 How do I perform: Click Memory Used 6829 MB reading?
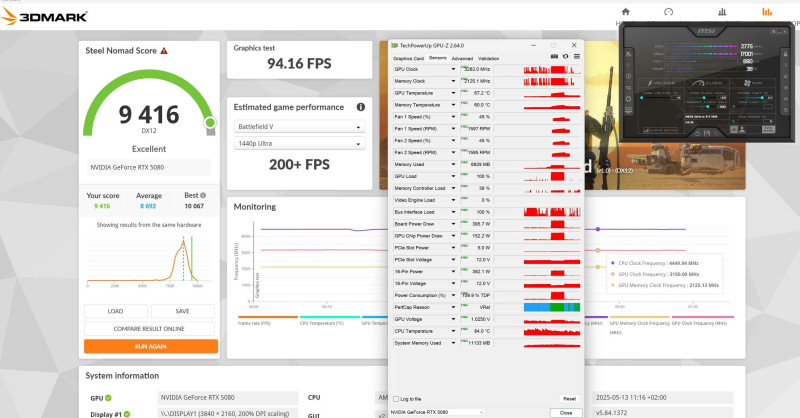(x=477, y=164)
